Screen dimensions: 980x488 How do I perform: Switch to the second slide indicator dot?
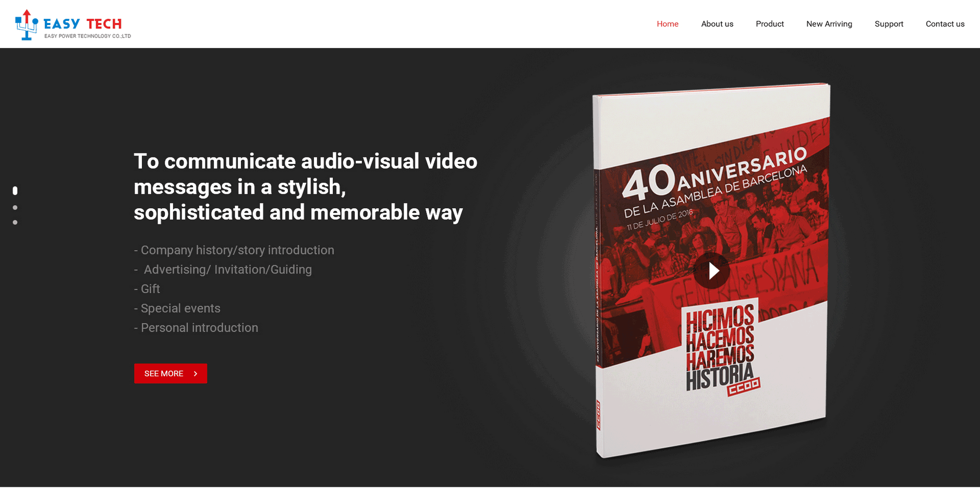15,208
